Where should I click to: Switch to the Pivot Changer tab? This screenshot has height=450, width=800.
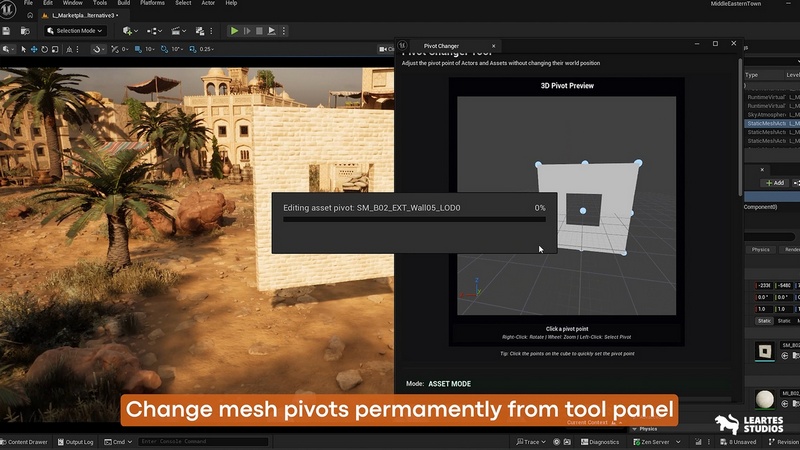coord(441,45)
